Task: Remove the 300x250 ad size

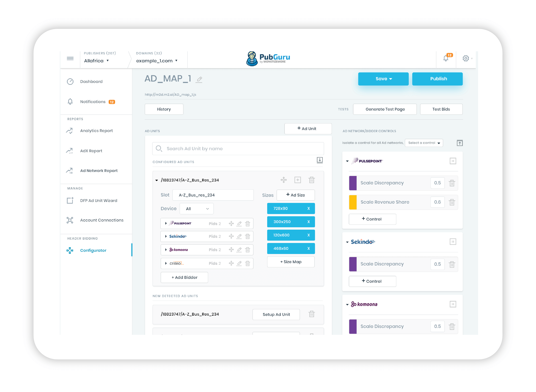Action: tap(308, 222)
